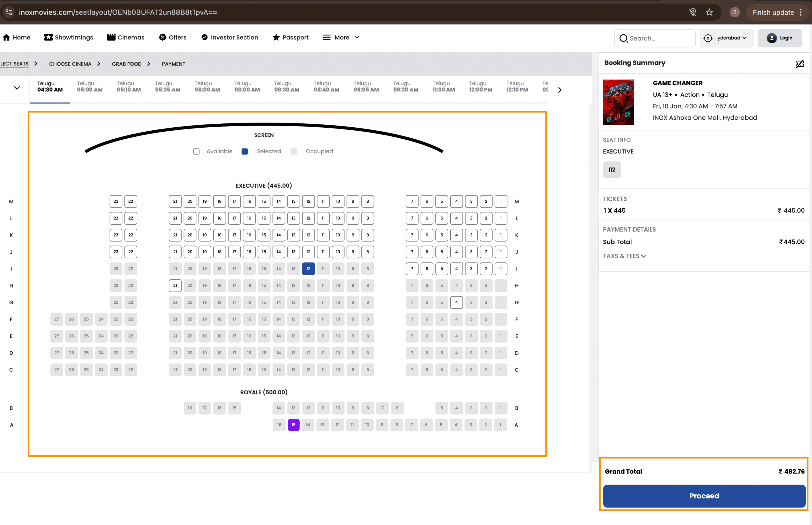Select seat 17 in row K
Viewport: 812px width, 525px height.
(x=234, y=235)
